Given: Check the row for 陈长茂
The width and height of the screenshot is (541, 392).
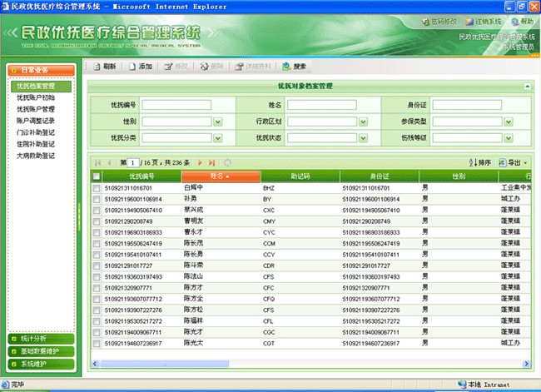Looking at the screenshot, I should 97,244.
